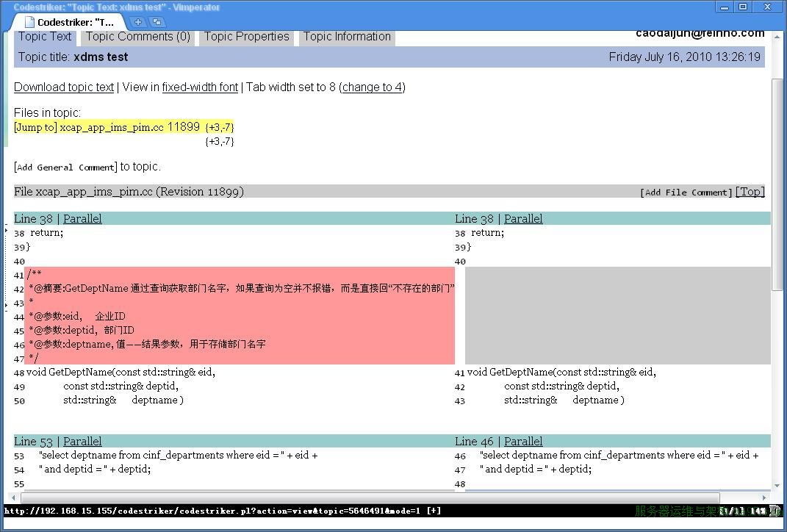
Task: Click right line 41 void GetDeptName
Action: click(561, 373)
